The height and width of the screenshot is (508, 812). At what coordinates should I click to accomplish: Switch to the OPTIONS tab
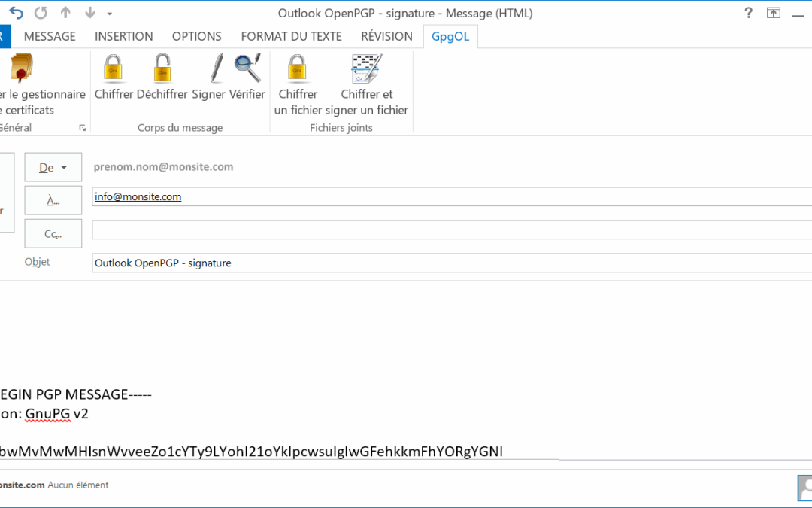197,36
